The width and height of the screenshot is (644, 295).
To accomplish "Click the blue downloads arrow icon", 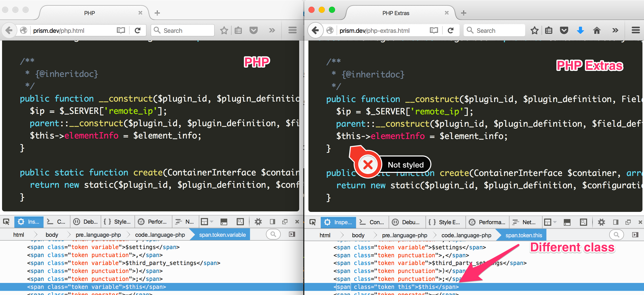I will pos(580,31).
